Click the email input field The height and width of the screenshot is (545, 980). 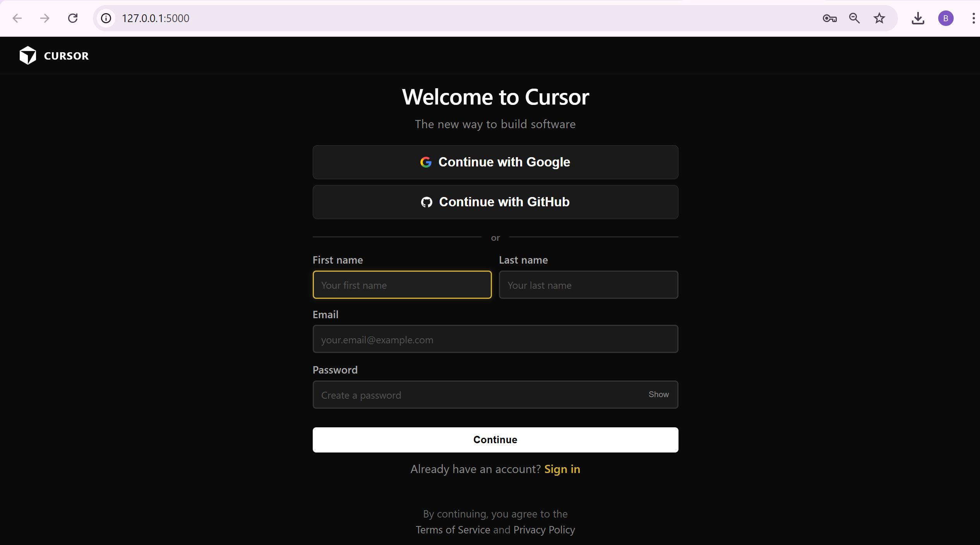click(495, 339)
